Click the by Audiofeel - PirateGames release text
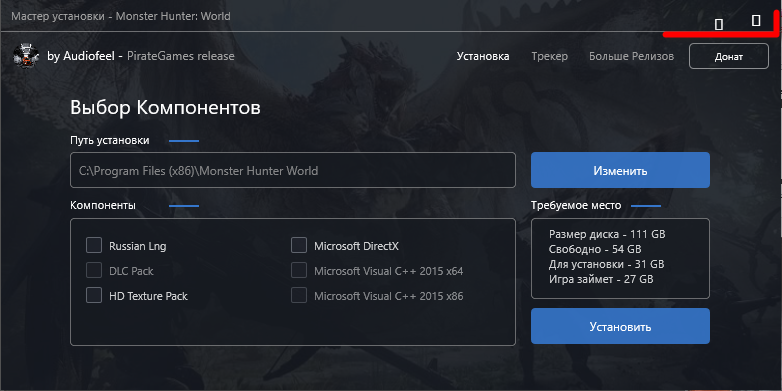 tap(141, 56)
